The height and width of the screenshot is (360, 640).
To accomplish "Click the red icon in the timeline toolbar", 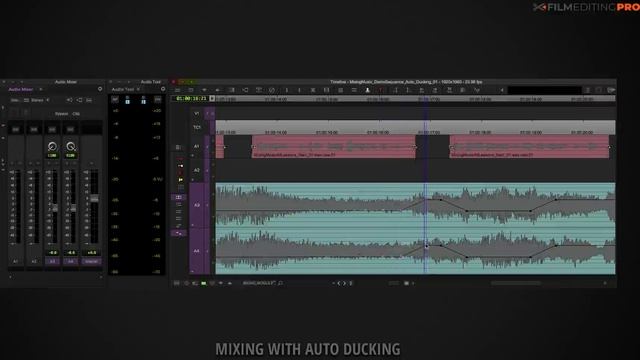I will (381, 90).
